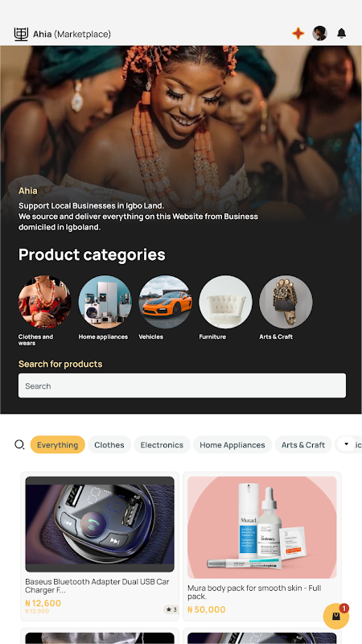Open the Baseus Bluetooth Adapter product title
This screenshot has width=362, height=644.
coord(97,585)
